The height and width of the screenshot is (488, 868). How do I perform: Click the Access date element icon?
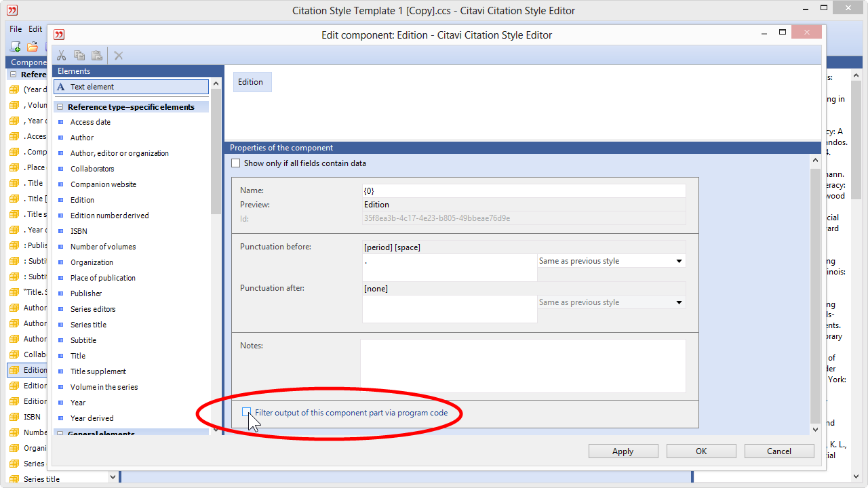[x=60, y=123]
